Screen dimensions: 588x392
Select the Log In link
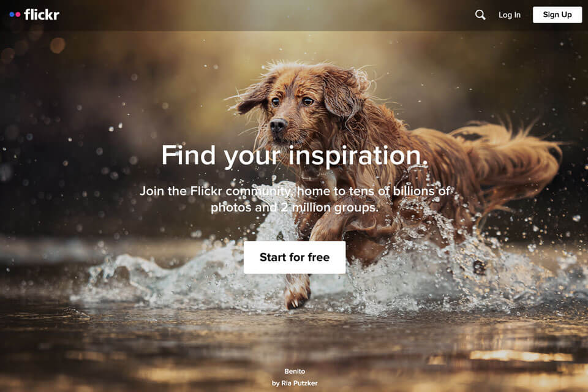(509, 15)
